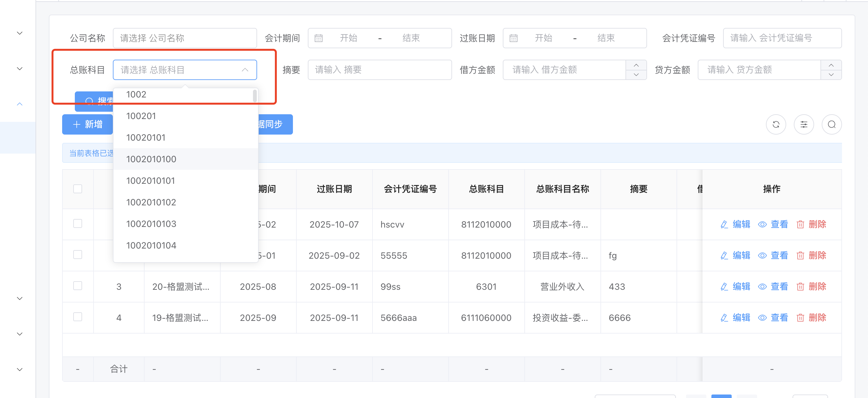Click calendar icon in 过账日期 field
The image size is (868, 398).
513,38
